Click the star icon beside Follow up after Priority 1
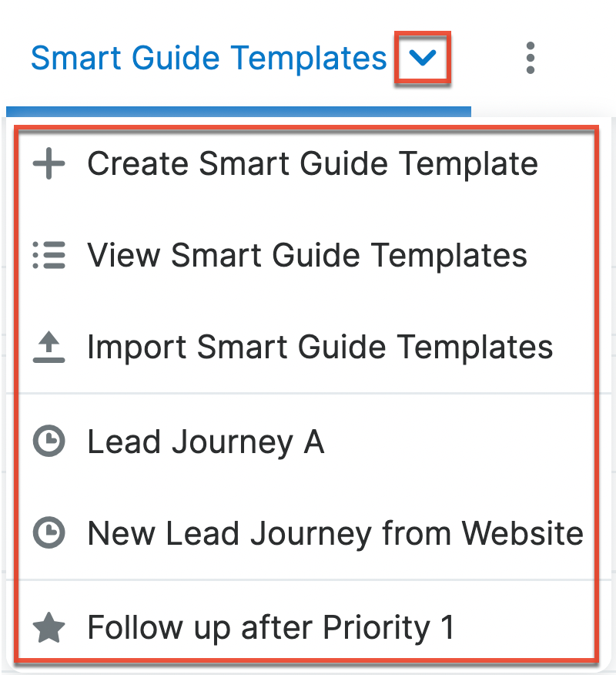The image size is (616, 675). [49, 627]
